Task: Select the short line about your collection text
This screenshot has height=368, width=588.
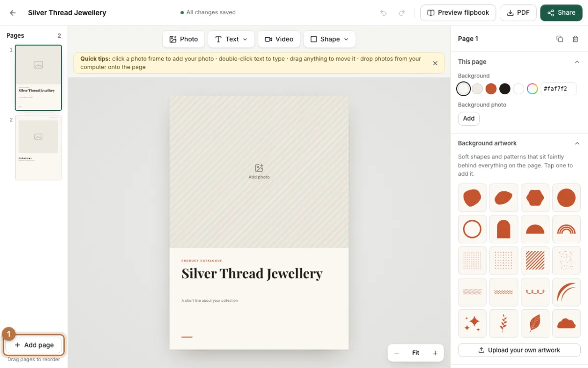Action: tap(210, 300)
